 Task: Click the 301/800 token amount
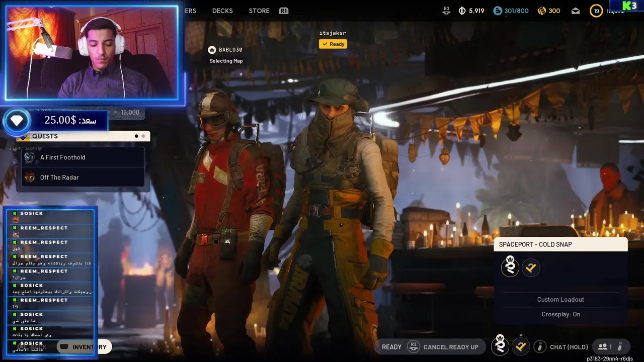pyautogui.click(x=516, y=11)
